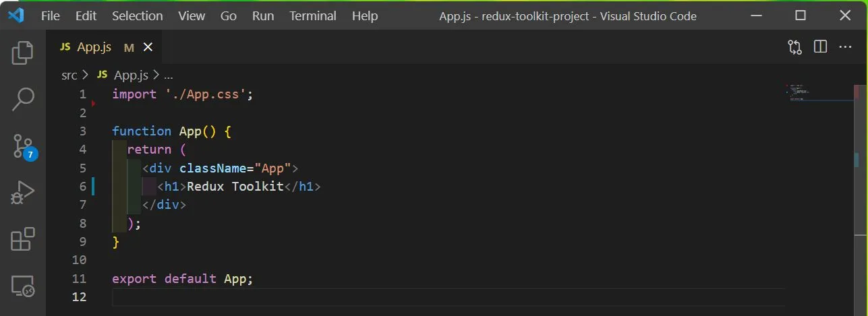868x316 pixels.
Task: Click the Open Changes compare icon
Action: [795, 47]
